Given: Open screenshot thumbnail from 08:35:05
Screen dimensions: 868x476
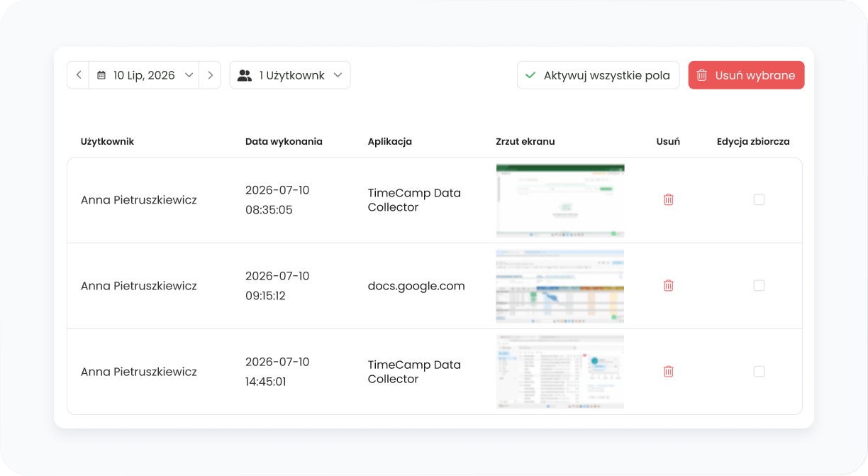Looking at the screenshot, I should 560,201.
